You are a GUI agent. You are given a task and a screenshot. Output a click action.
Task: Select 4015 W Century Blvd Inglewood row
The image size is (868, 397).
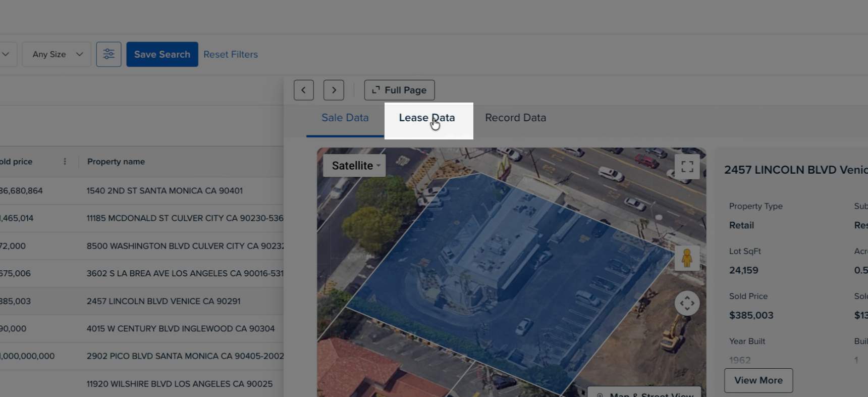tap(180, 328)
